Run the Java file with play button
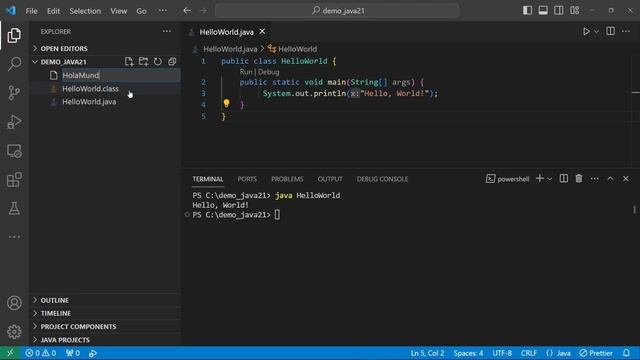 [586, 31]
